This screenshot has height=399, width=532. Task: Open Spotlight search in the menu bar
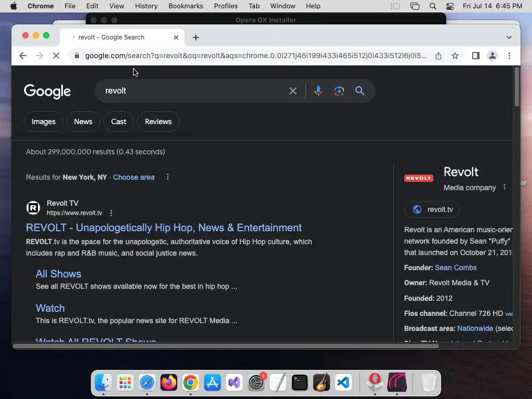(x=433, y=6)
